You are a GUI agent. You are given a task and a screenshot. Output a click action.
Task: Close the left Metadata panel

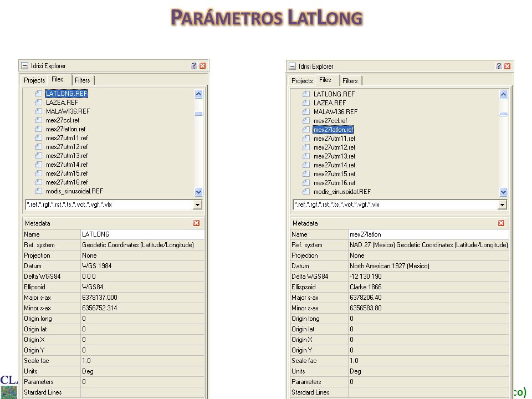196,223
